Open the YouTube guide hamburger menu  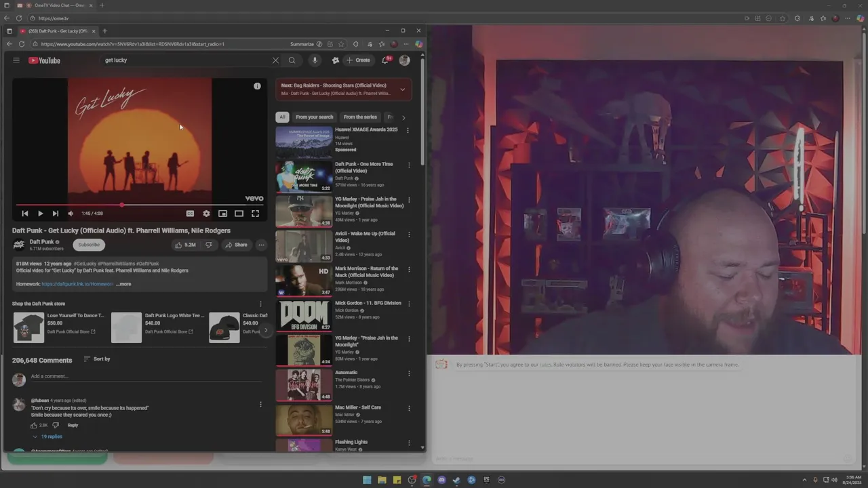click(16, 60)
